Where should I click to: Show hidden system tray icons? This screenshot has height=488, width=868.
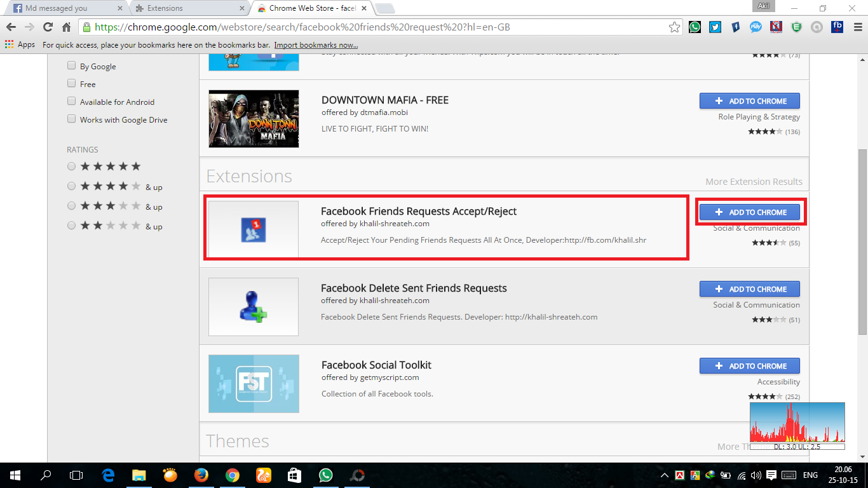click(665, 475)
